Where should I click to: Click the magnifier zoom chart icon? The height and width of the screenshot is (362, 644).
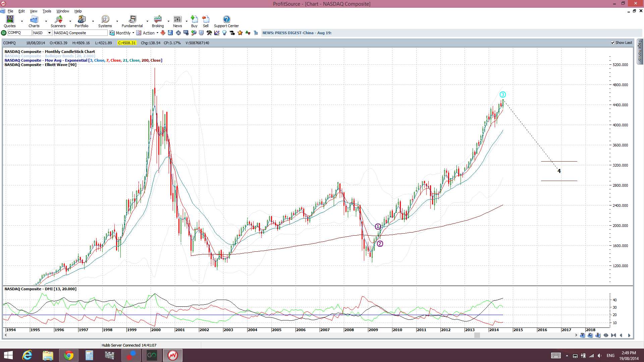click(x=194, y=33)
